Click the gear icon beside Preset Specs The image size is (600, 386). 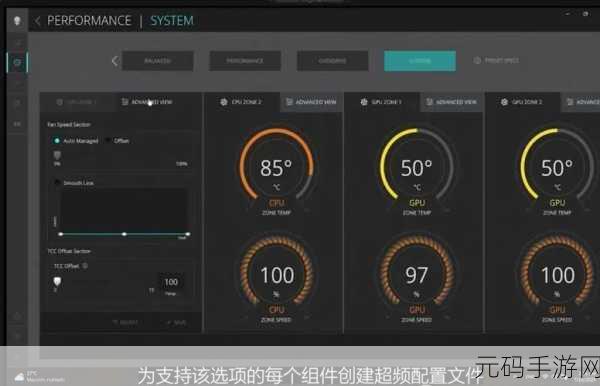pos(477,60)
